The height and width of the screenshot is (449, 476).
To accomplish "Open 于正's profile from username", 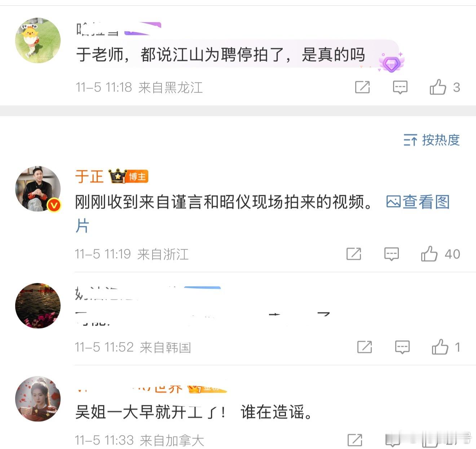I will [x=89, y=176].
